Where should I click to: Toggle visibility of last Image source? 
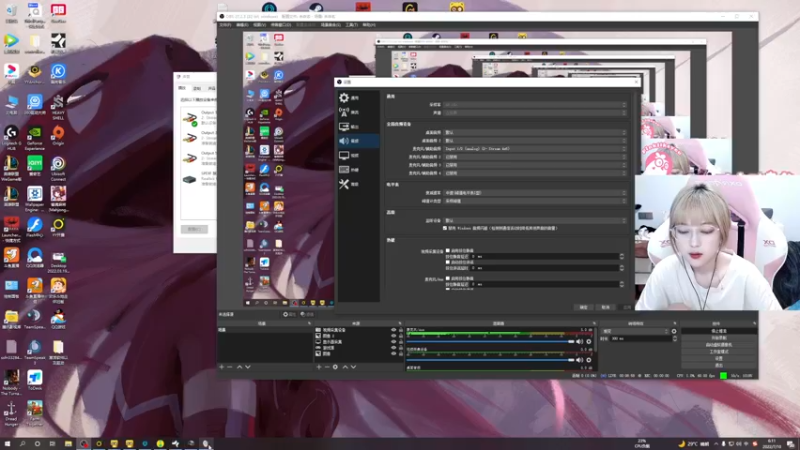(x=393, y=354)
